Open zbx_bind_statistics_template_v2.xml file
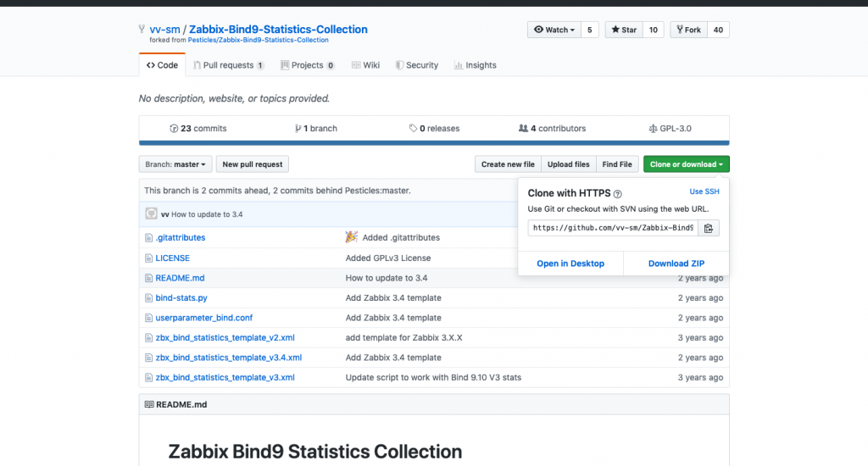Image resolution: width=868 pixels, height=466 pixels. [225, 337]
